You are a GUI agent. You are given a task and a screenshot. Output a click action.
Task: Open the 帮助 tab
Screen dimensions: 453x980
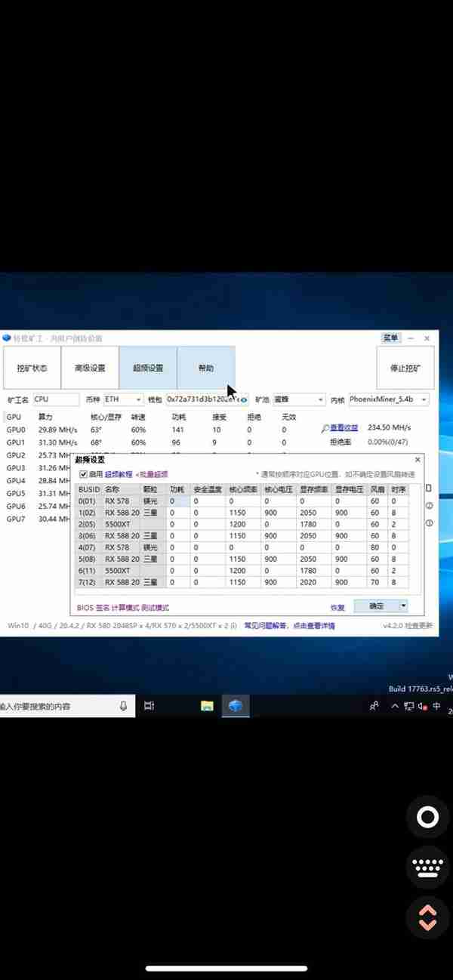click(206, 368)
